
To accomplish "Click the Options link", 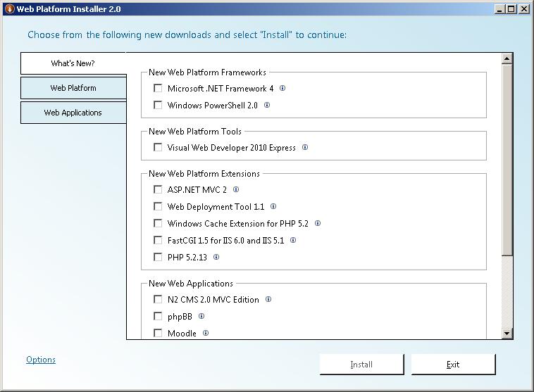I will pyautogui.click(x=41, y=360).
